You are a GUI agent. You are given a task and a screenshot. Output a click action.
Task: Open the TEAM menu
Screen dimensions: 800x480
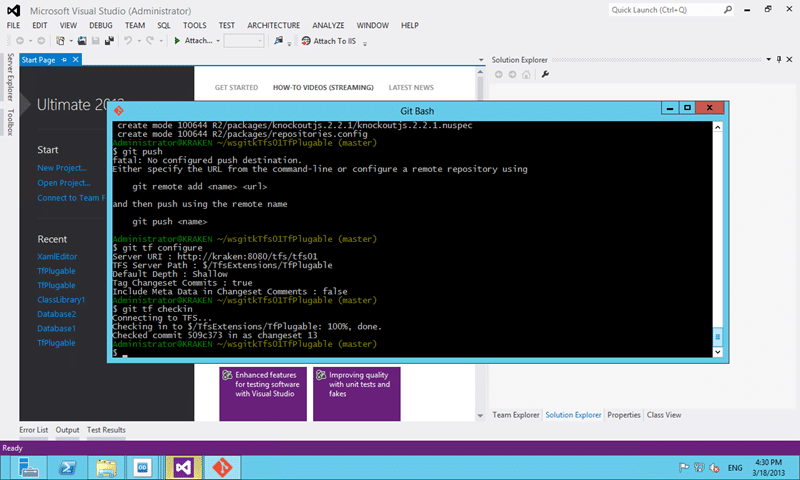(x=135, y=26)
